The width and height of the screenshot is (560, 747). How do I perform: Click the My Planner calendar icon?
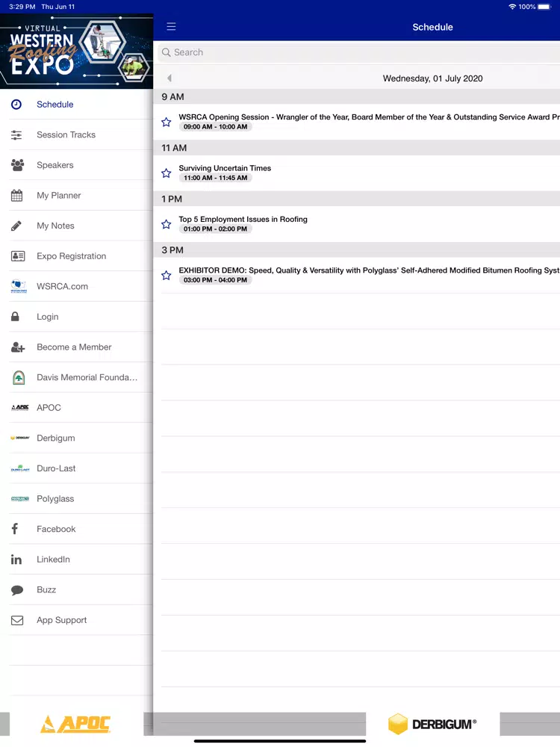16,195
